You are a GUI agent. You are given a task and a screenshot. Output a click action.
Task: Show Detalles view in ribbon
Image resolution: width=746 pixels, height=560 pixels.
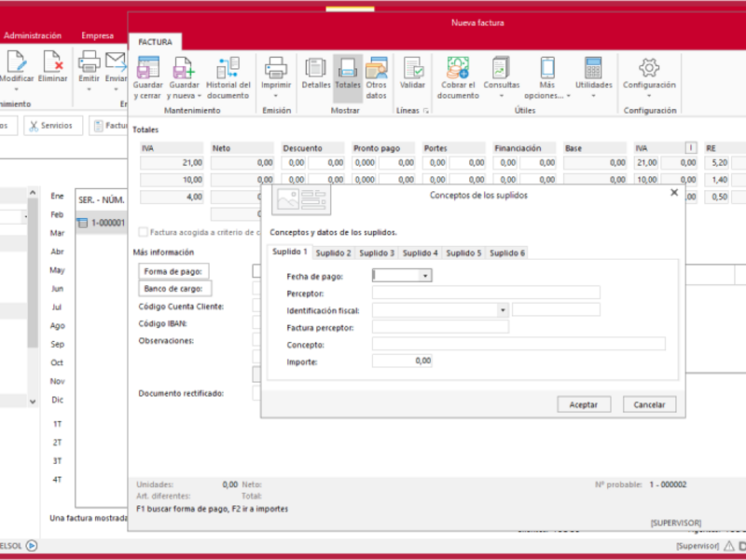tap(316, 69)
